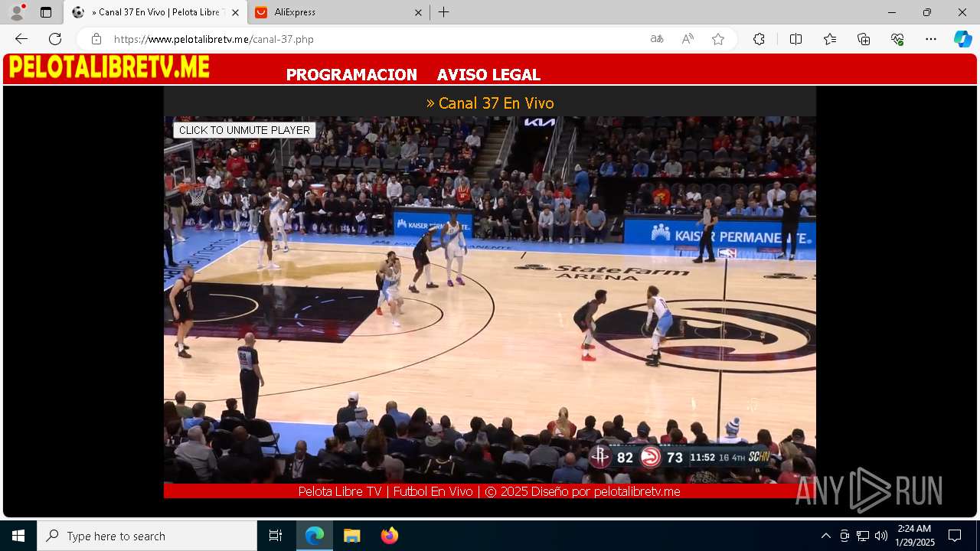Show hidden system tray icons

[x=825, y=536]
